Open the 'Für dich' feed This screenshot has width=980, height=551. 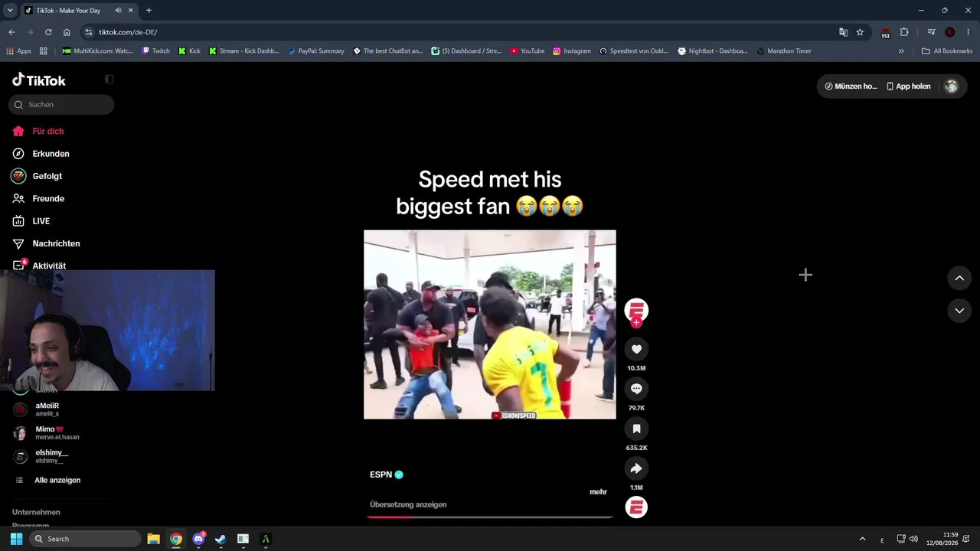coord(48,131)
